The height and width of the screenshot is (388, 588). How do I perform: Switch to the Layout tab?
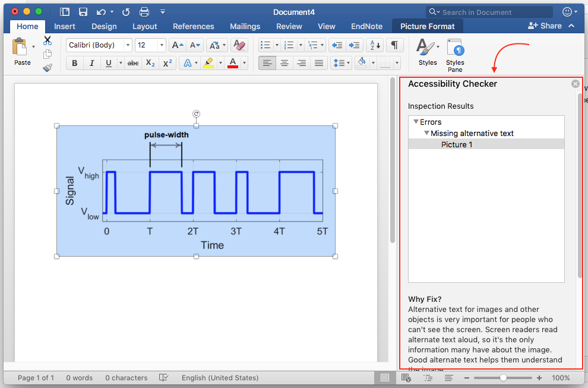pyautogui.click(x=144, y=27)
